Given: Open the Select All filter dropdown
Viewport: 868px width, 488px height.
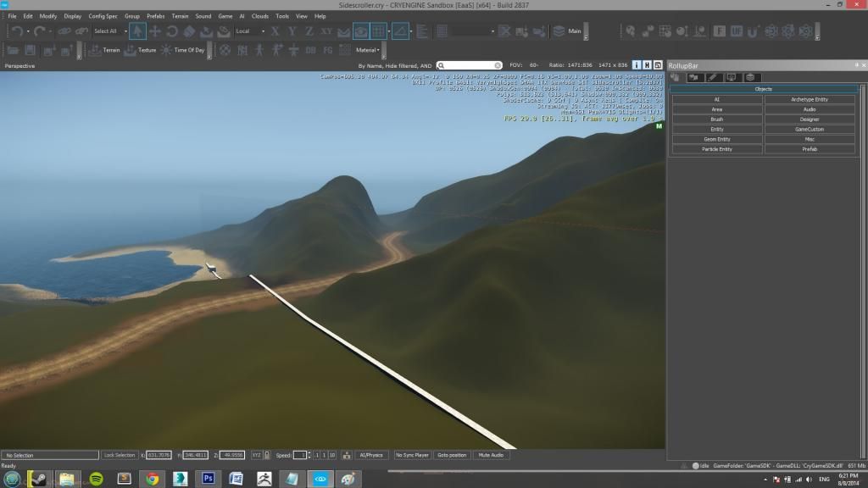Looking at the screenshot, I should (x=109, y=31).
